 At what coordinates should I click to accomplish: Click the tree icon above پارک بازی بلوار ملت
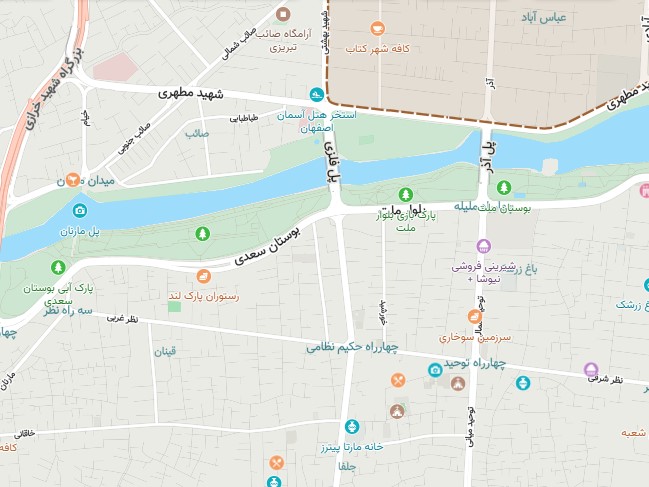[x=406, y=194]
